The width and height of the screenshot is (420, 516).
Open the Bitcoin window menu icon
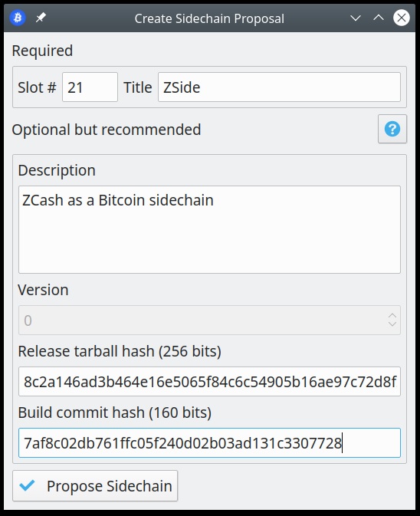[18, 18]
